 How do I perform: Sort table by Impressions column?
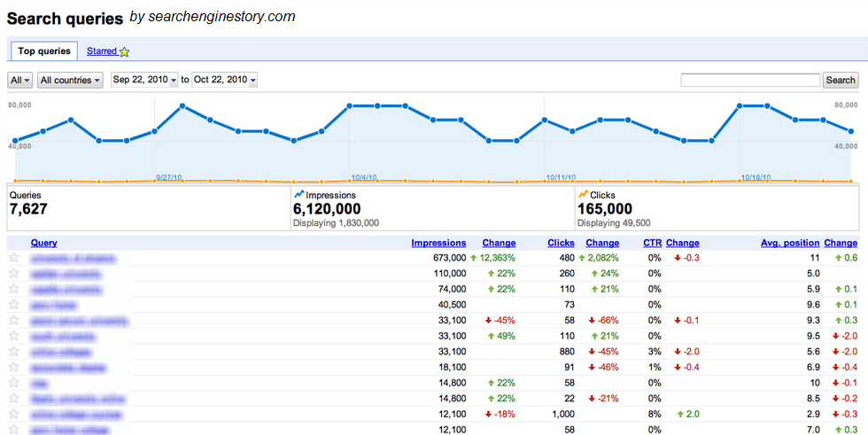click(x=438, y=243)
